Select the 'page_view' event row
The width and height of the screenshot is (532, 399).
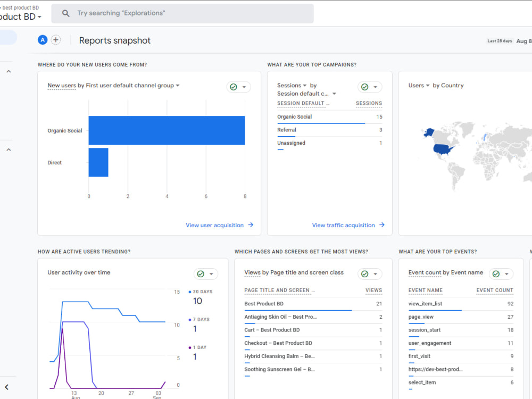click(461, 317)
